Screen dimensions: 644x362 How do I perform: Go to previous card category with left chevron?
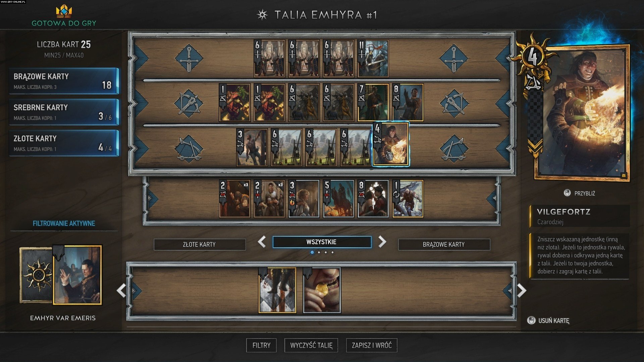[x=262, y=242]
